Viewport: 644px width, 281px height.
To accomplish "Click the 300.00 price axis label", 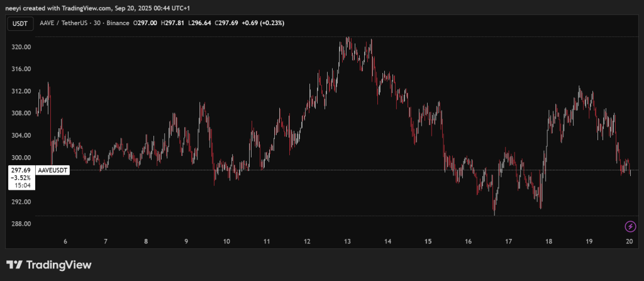I will point(21,158).
